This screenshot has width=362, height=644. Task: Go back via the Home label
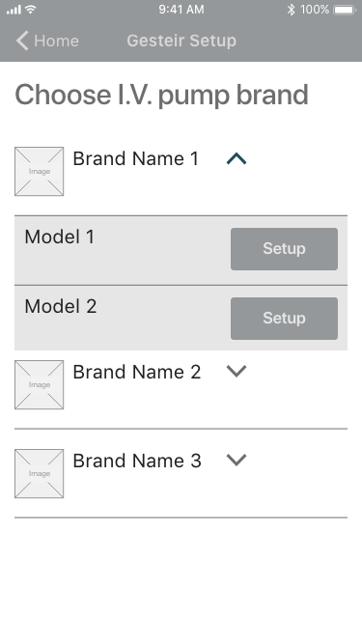pos(56,42)
